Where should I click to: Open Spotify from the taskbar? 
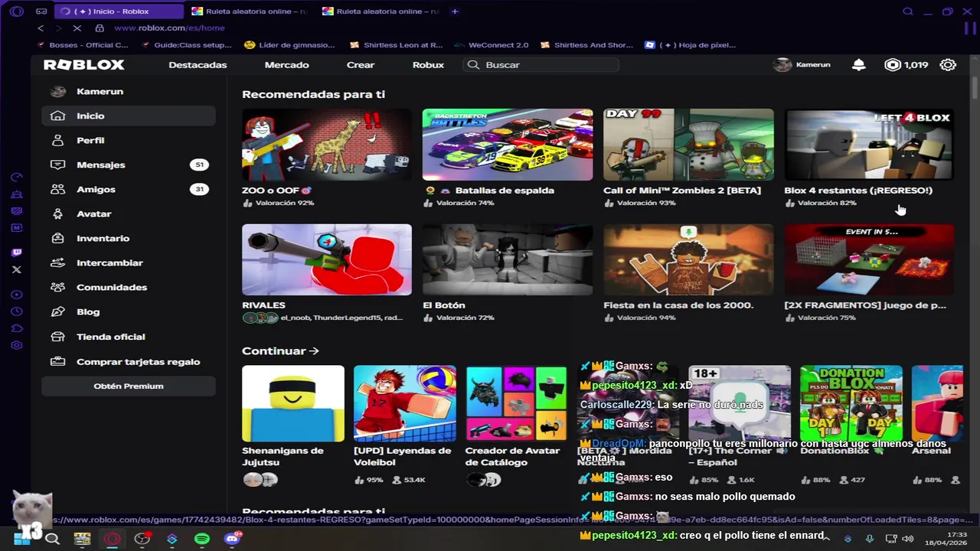[x=202, y=539]
